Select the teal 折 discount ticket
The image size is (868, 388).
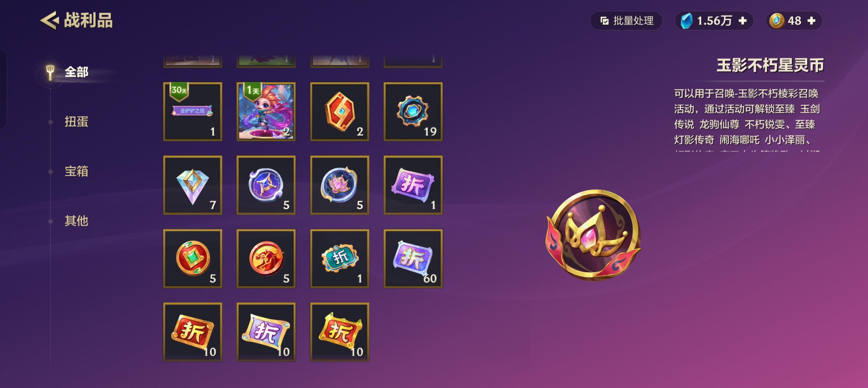pyautogui.click(x=340, y=259)
